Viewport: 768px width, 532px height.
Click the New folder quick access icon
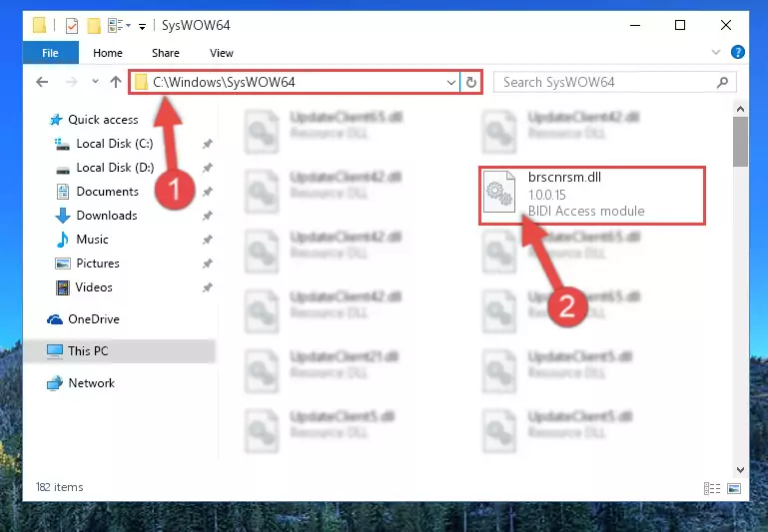(x=94, y=25)
